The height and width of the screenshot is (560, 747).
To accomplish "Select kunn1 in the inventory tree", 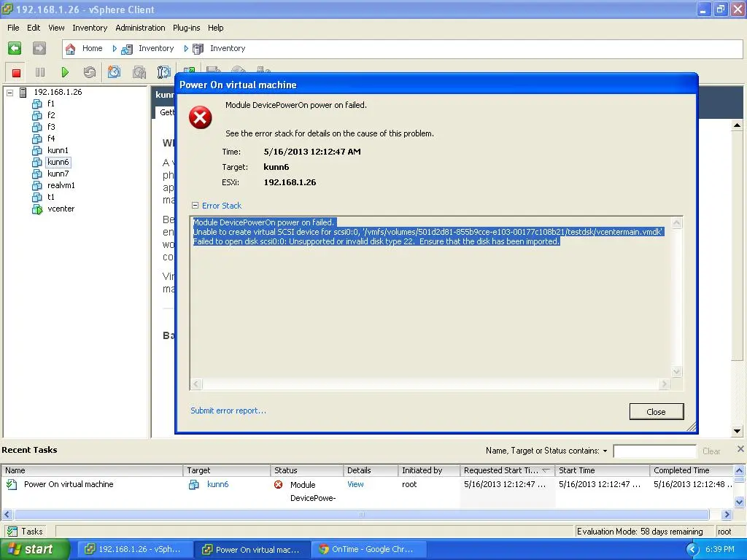I will [58, 150].
